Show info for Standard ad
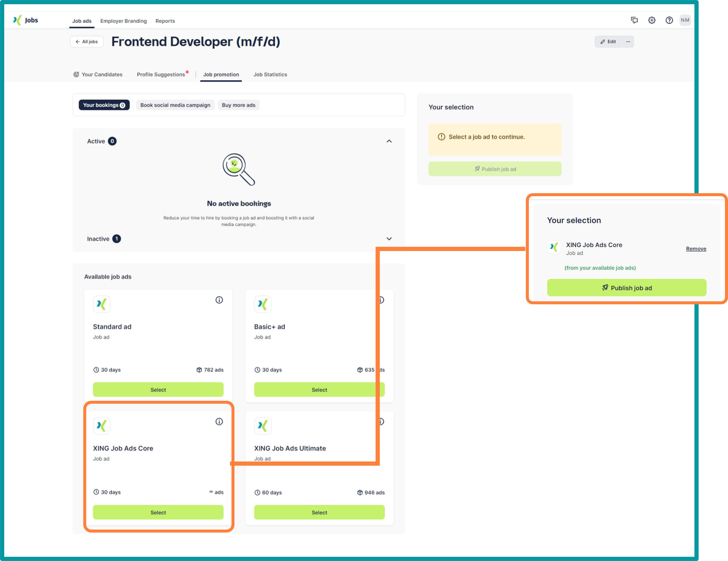 pos(219,300)
